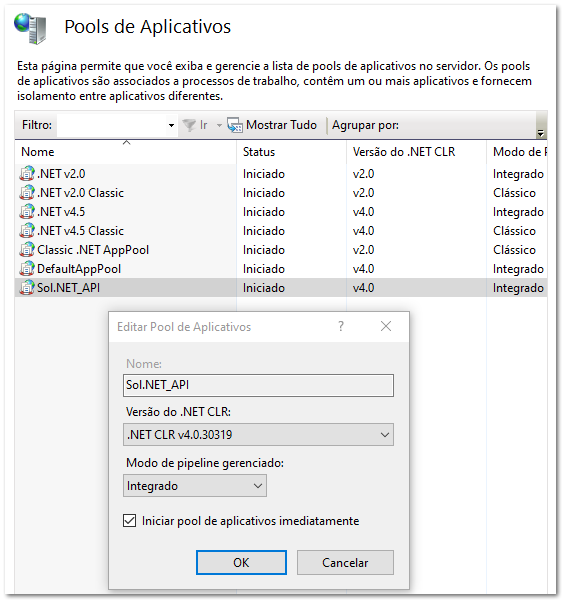
Task: Toggle Iniciar pool de aplicativos imediatamente checkbox
Action: click(x=129, y=521)
